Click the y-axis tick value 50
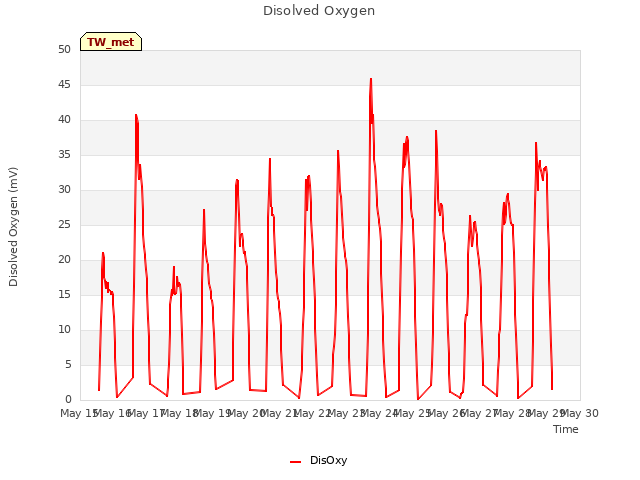 [64, 50]
